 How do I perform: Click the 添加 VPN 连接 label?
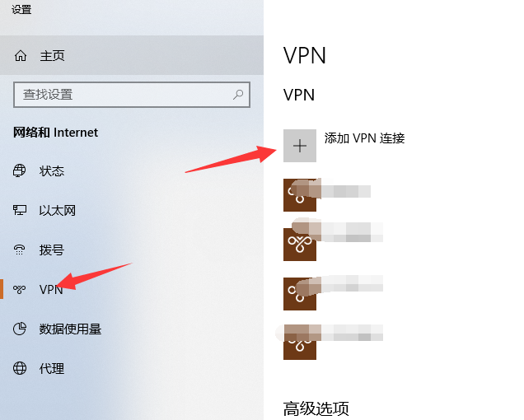point(365,138)
